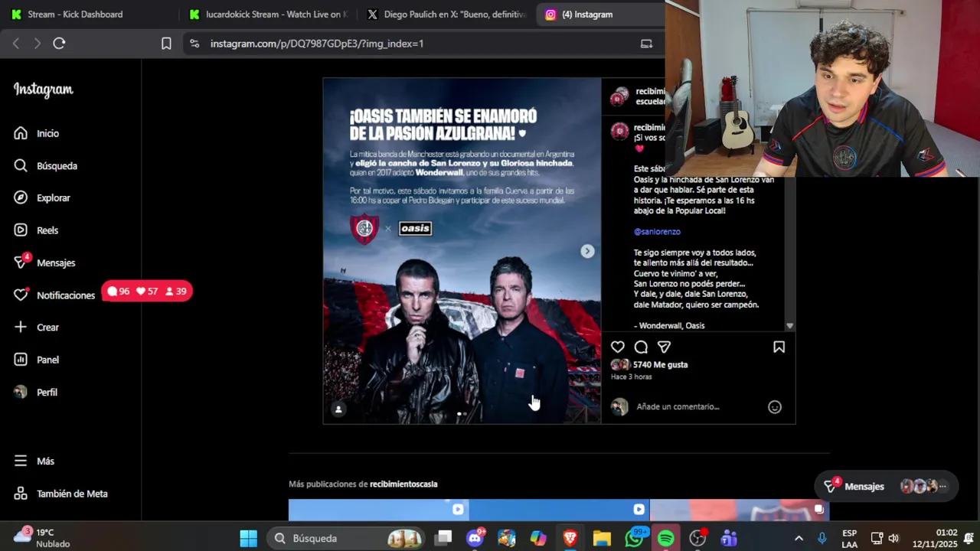This screenshot has height=551, width=980.
Task: Open Brave browser taskbar icon
Action: pyautogui.click(x=570, y=538)
